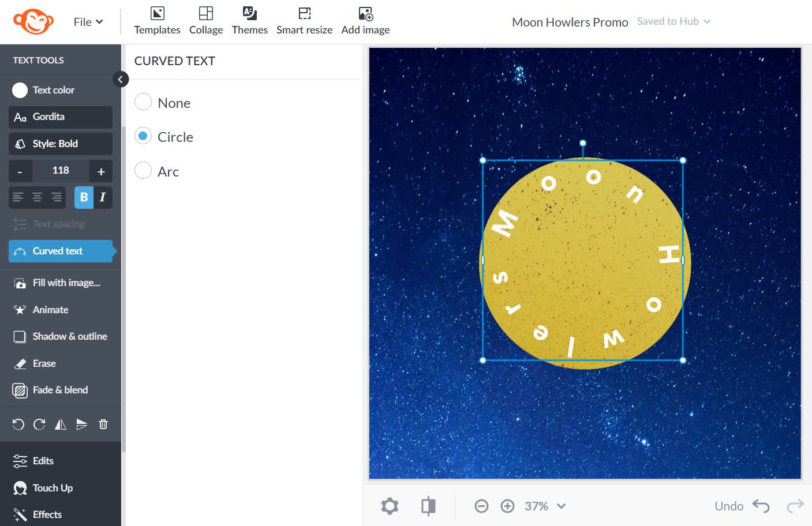Viewport: 812px width, 526px height.
Task: Click the bottom-right selection handle
Action: click(x=683, y=360)
